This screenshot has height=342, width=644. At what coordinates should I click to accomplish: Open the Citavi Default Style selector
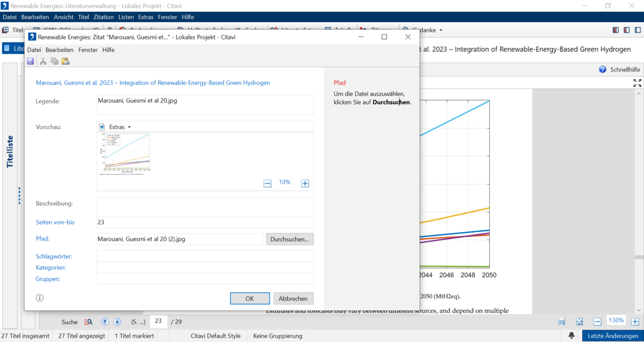tap(215, 336)
